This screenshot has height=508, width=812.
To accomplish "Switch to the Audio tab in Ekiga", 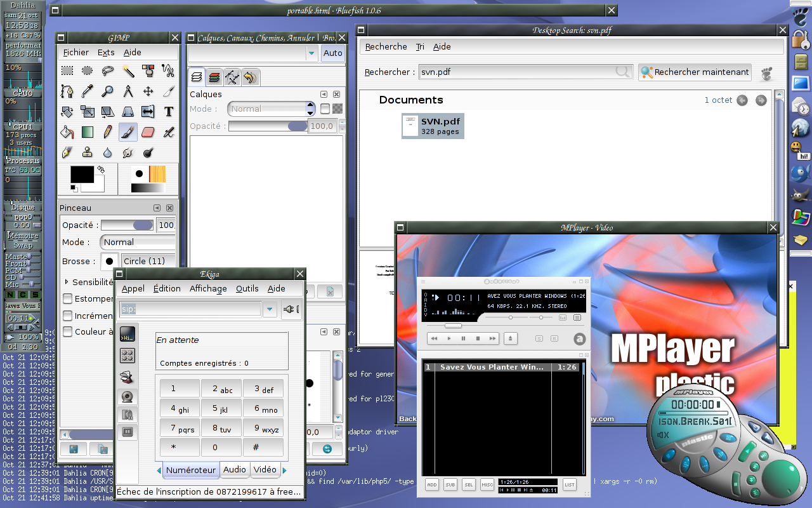I will [235, 469].
